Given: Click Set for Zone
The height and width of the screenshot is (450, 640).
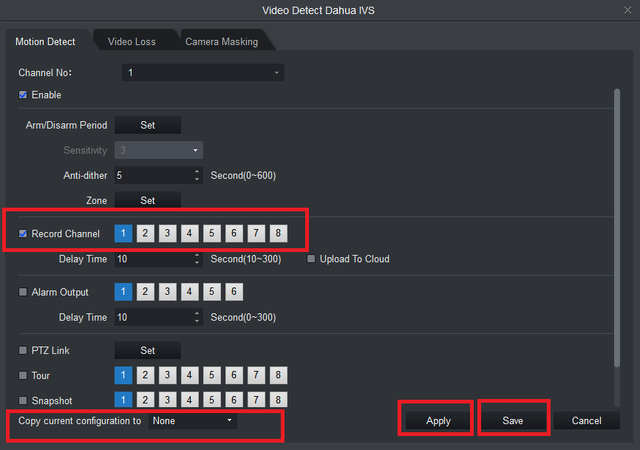Looking at the screenshot, I should (148, 200).
